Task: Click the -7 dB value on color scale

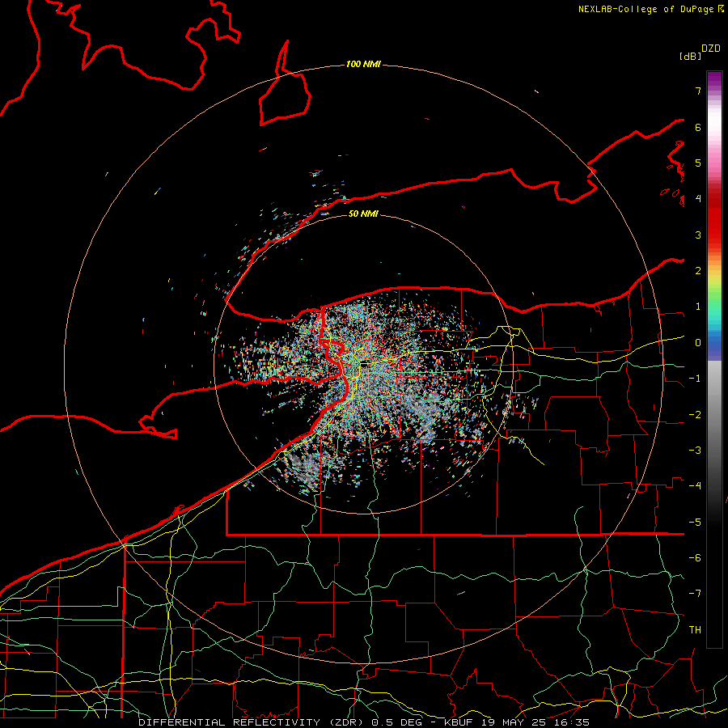Action: 695,594
